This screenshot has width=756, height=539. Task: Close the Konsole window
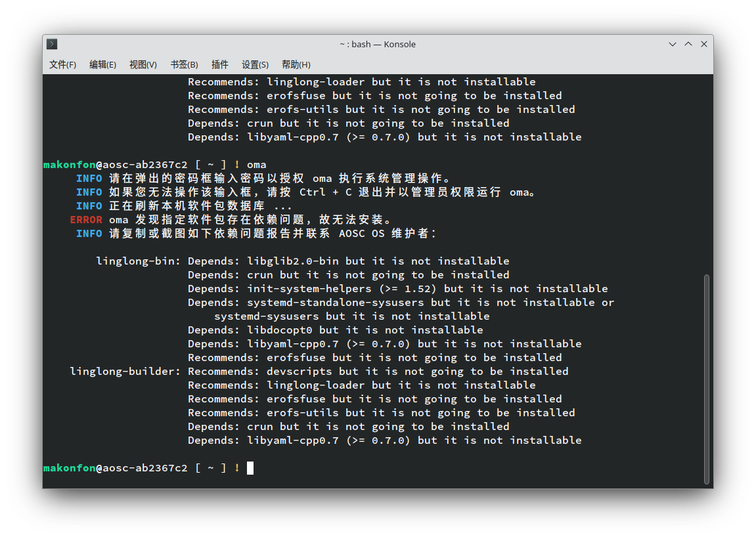(704, 45)
